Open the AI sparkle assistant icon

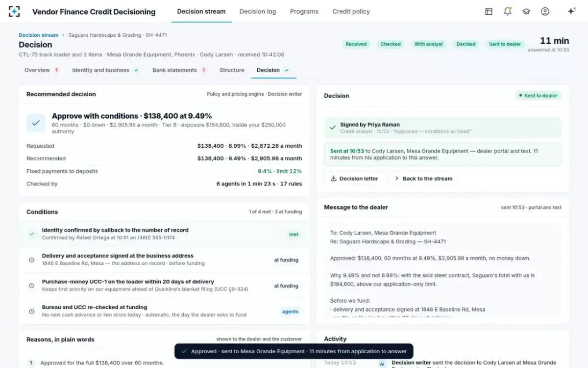point(571,11)
